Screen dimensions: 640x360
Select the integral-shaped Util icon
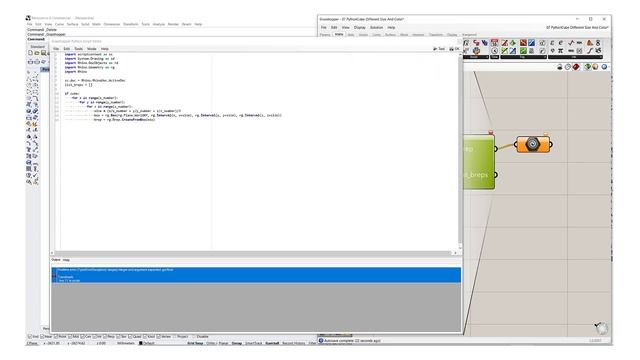pos(590,51)
